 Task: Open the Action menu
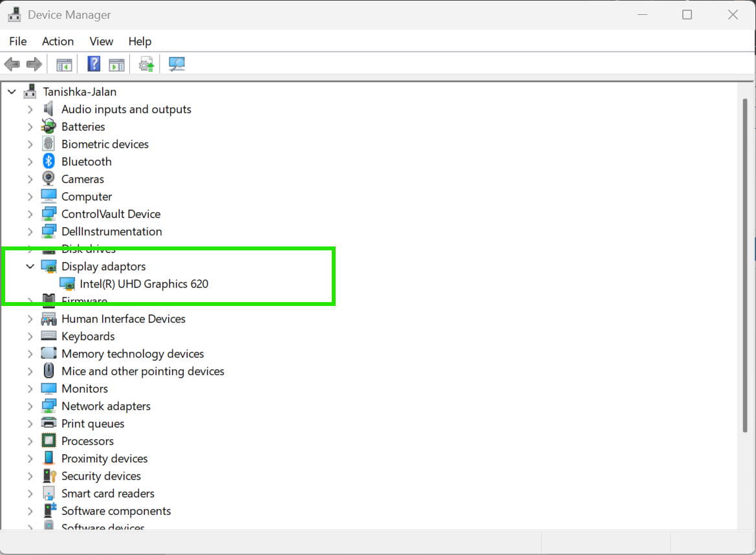[x=58, y=41]
